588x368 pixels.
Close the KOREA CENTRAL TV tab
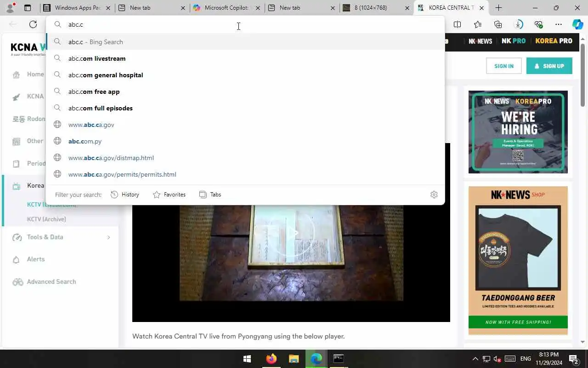pyautogui.click(x=482, y=8)
